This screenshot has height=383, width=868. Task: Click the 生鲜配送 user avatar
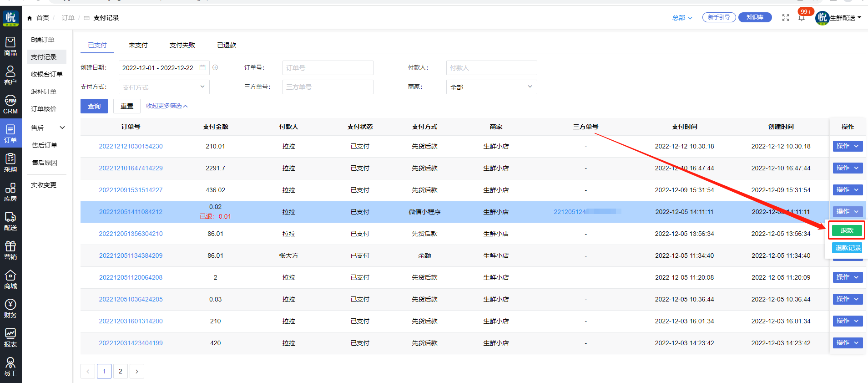(822, 18)
